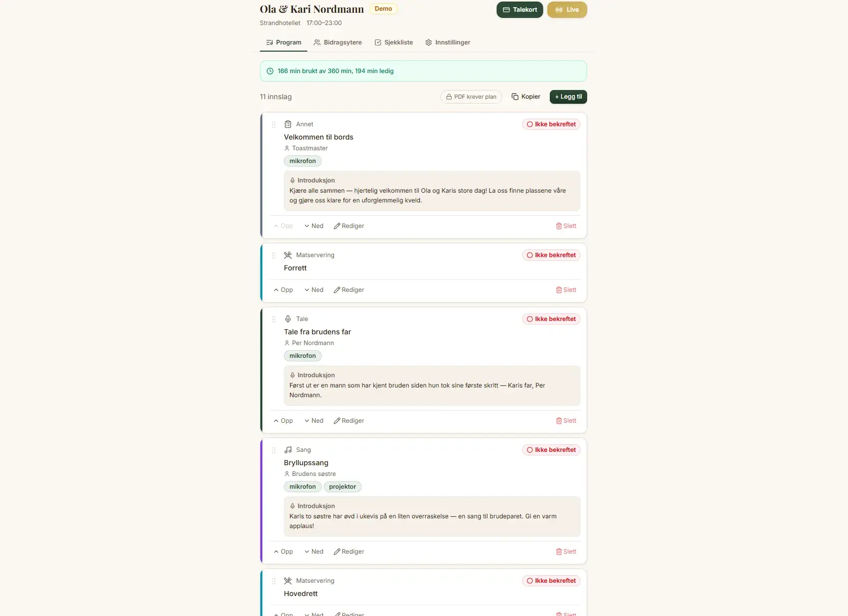Click the locked PDF krever plan button
The image size is (848, 616).
[471, 97]
